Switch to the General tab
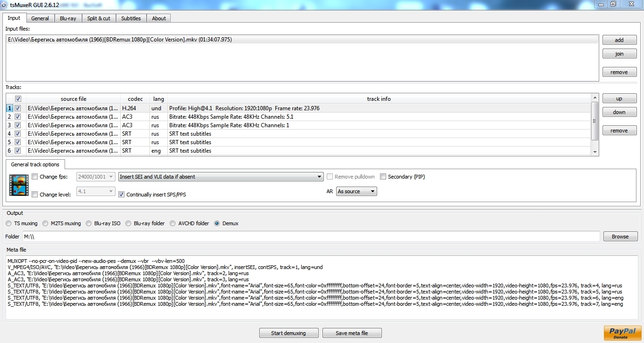Image resolution: width=644 pixels, height=343 pixels. click(40, 18)
